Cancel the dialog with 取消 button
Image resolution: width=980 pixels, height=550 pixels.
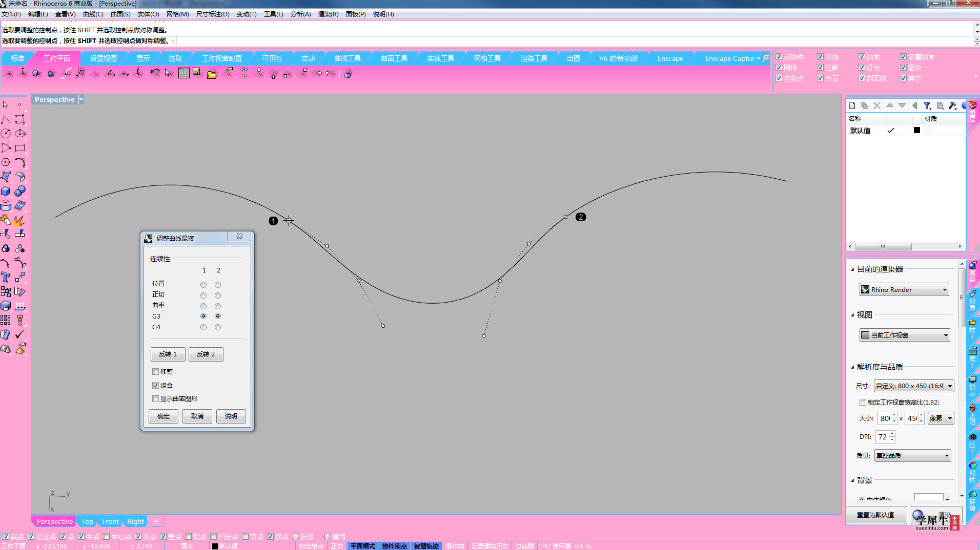[197, 416]
